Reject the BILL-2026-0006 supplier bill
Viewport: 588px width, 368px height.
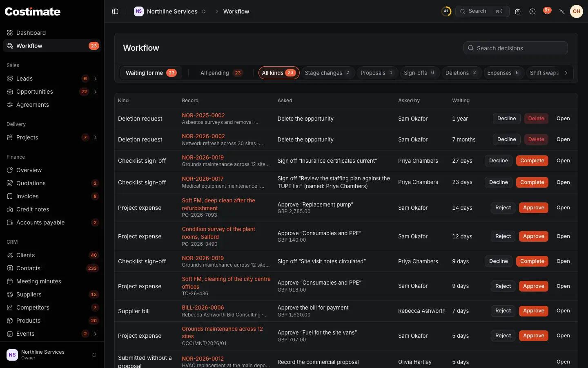coord(503,311)
